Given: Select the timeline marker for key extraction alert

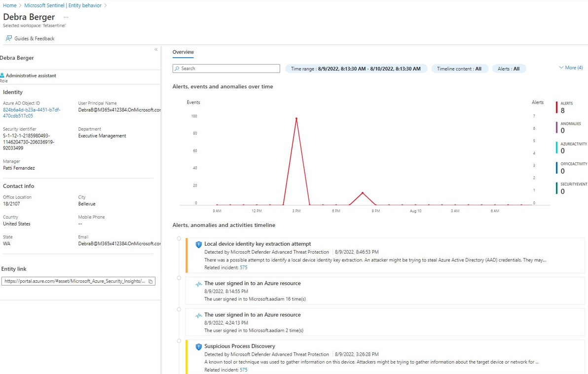Looking at the screenshot, I should coord(179,239).
